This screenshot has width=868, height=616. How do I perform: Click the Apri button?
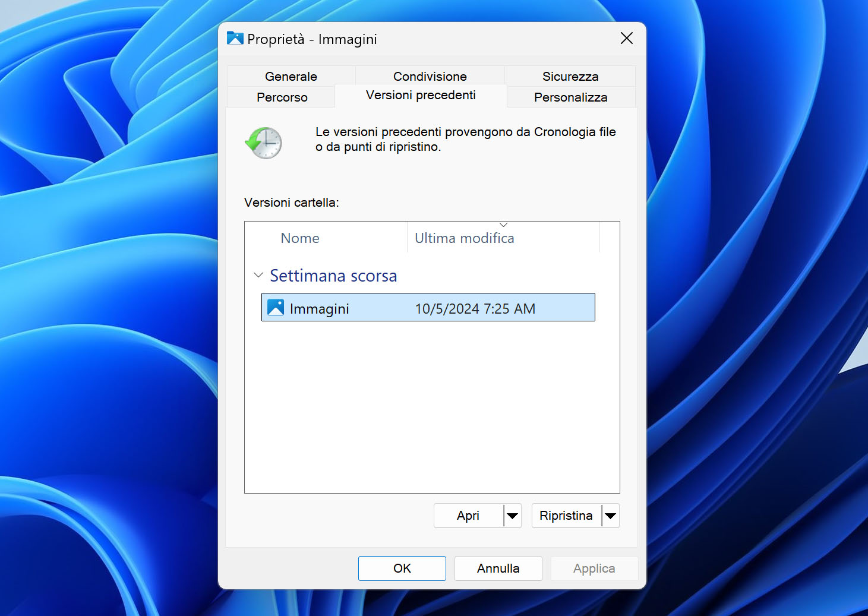468,516
